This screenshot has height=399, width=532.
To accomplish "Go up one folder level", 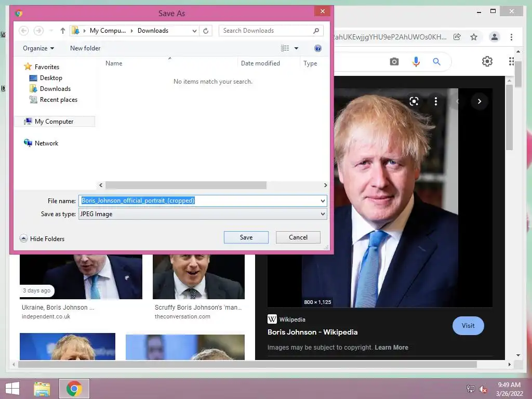I will coord(63,31).
